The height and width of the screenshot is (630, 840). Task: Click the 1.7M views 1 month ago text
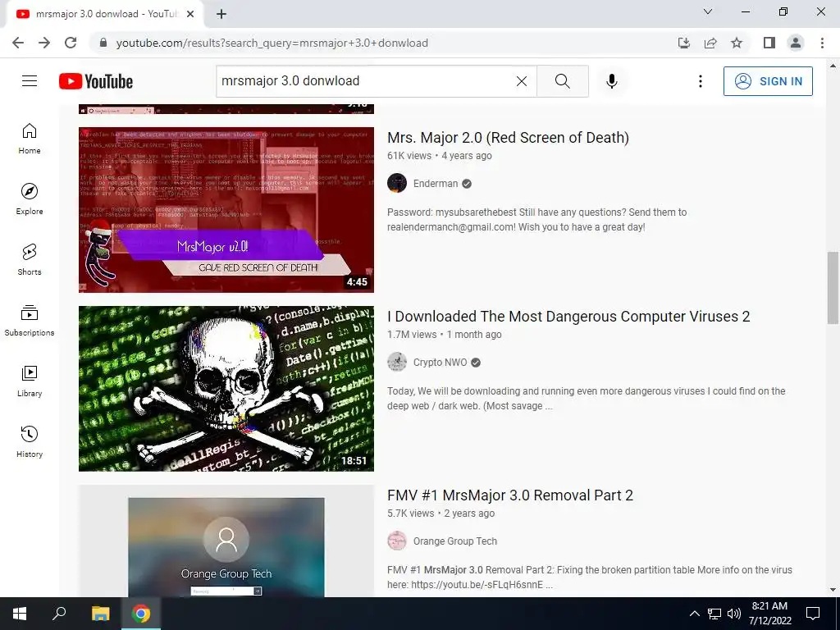(x=444, y=335)
